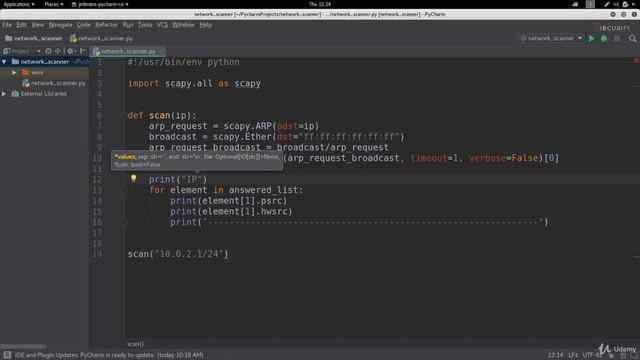640x360 pixels.
Task: Open the Edit menu
Action: click(x=22, y=25)
